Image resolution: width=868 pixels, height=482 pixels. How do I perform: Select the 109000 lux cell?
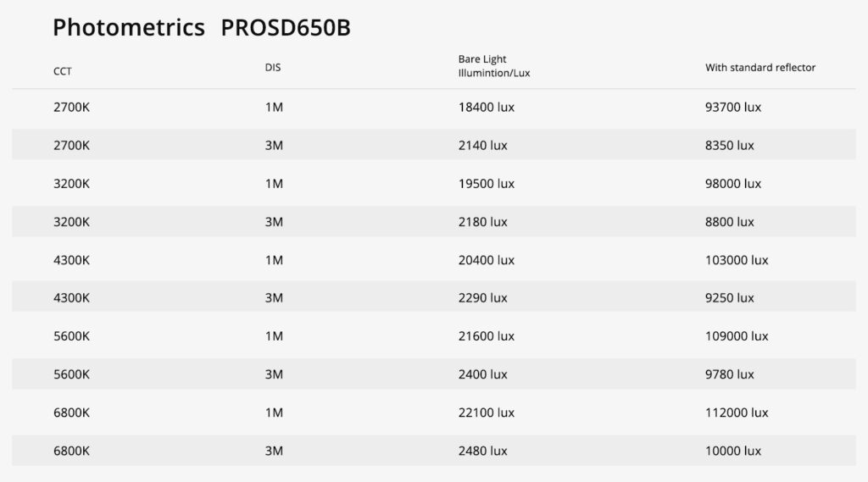pos(737,336)
